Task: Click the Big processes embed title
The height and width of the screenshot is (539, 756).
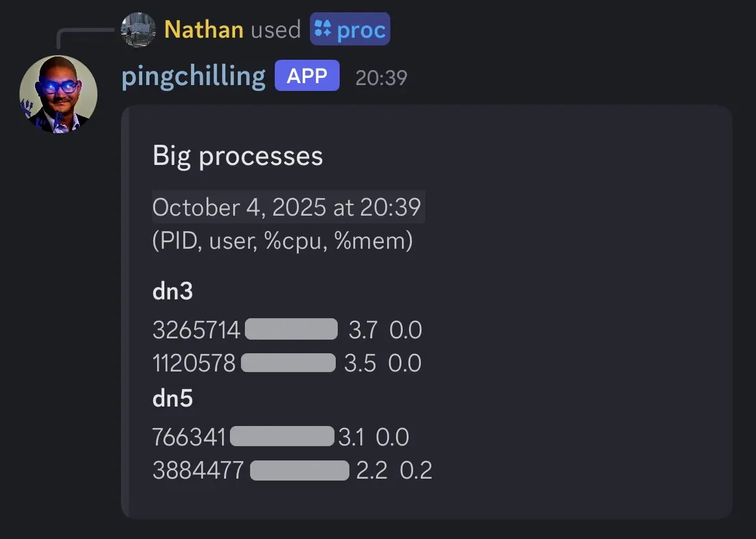Action: 238,156
